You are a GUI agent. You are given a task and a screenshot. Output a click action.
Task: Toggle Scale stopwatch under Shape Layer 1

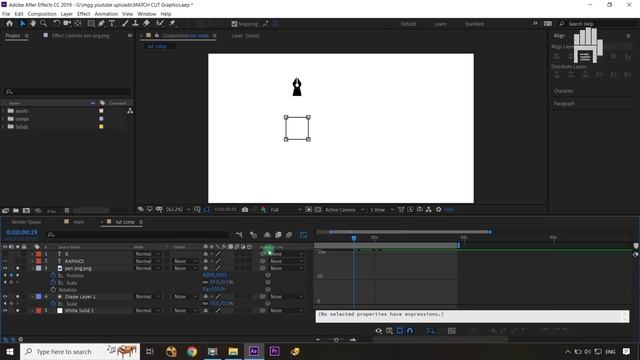(x=53, y=304)
